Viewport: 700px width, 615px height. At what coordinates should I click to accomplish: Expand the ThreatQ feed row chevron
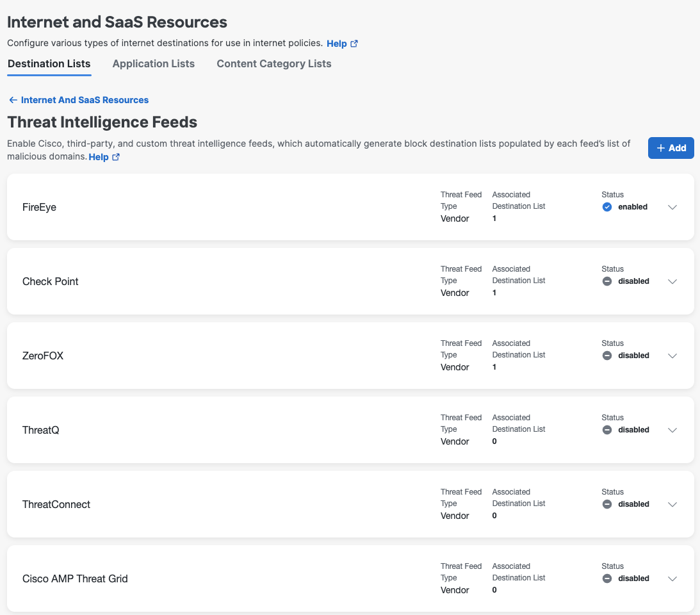click(672, 430)
